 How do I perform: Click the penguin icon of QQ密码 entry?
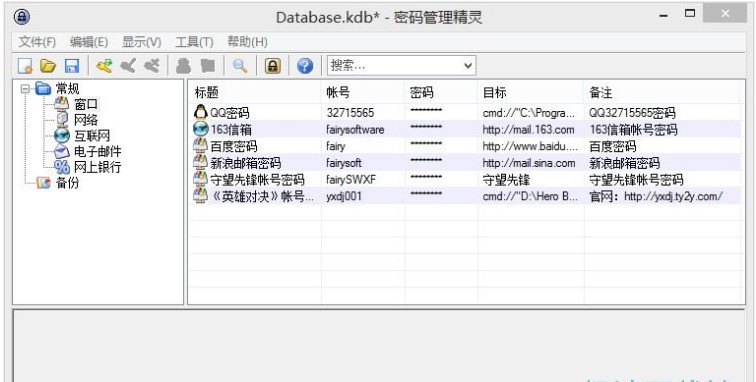point(201,112)
